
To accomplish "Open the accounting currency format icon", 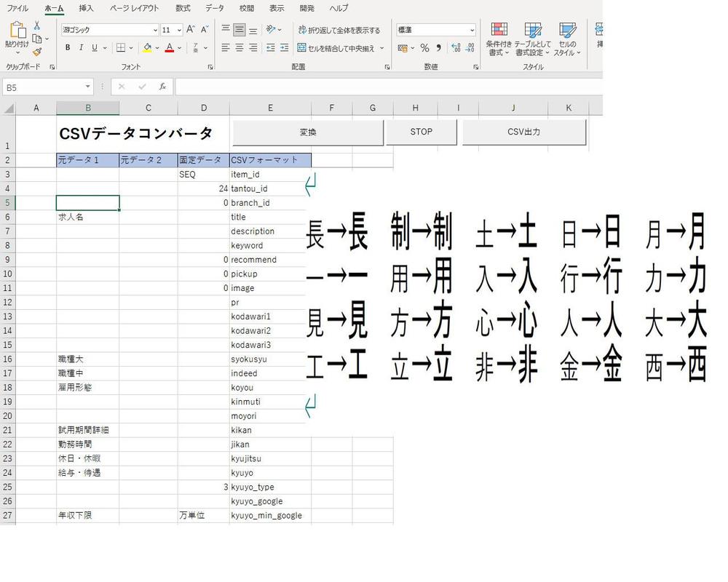I will [403, 48].
